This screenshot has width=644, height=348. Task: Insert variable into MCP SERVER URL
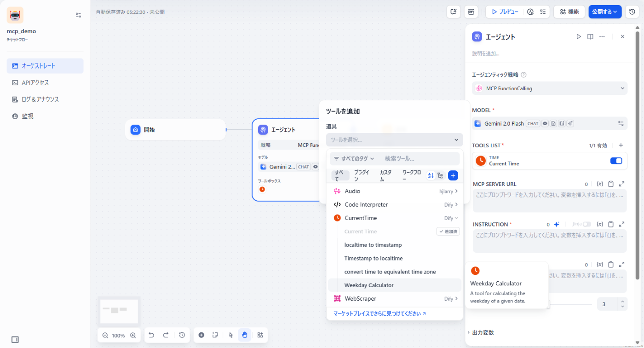coord(600,184)
